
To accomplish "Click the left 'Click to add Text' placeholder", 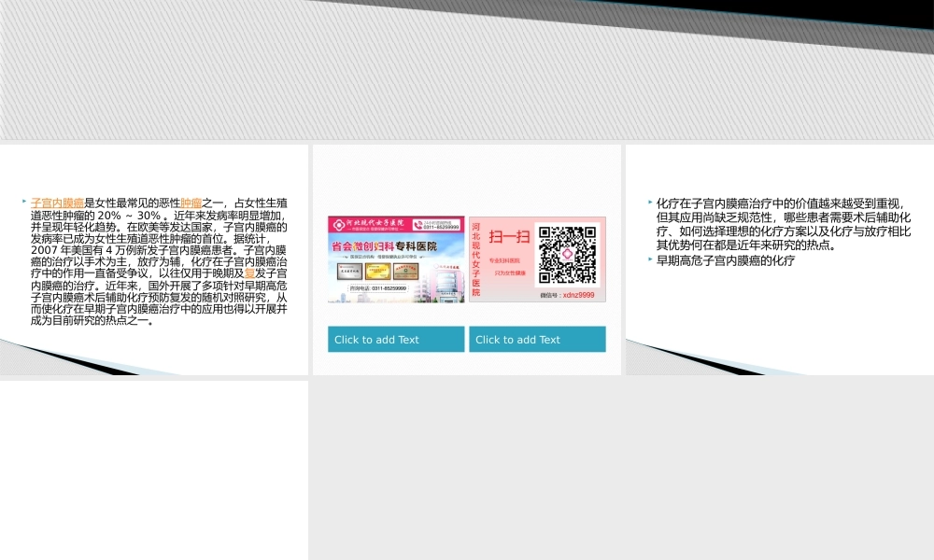I will [x=396, y=340].
